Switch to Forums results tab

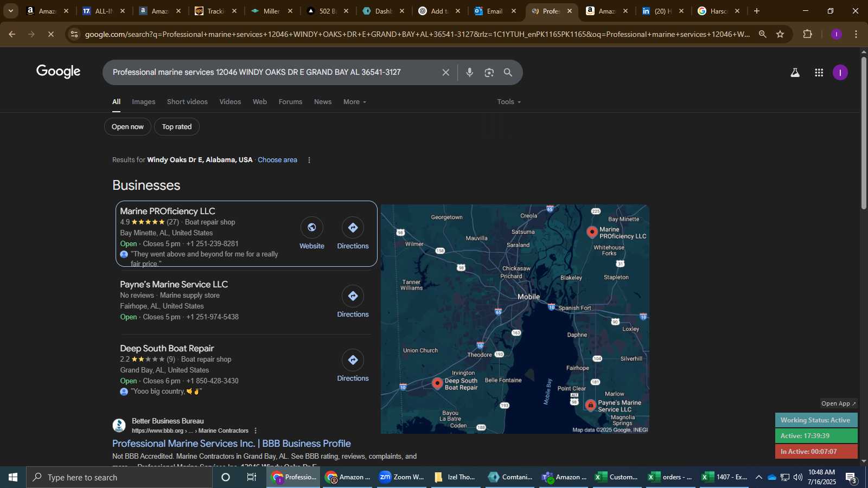coord(290,102)
